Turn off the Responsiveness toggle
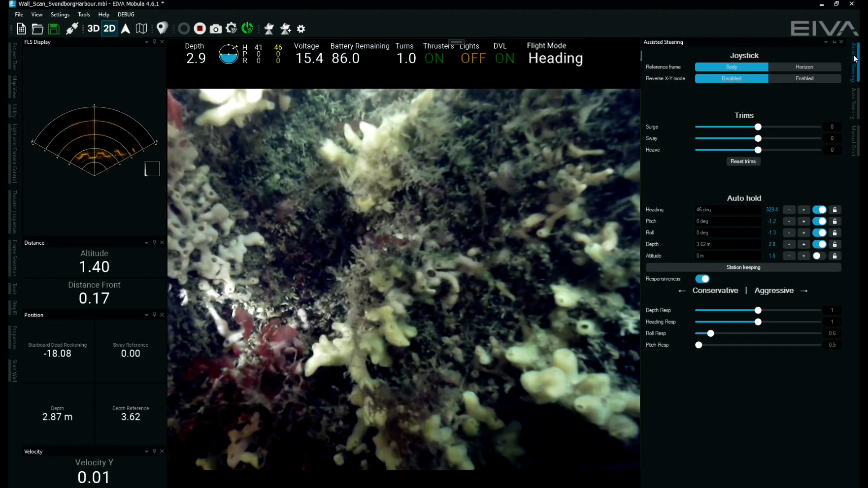Image resolution: width=868 pixels, height=488 pixels. click(x=702, y=279)
